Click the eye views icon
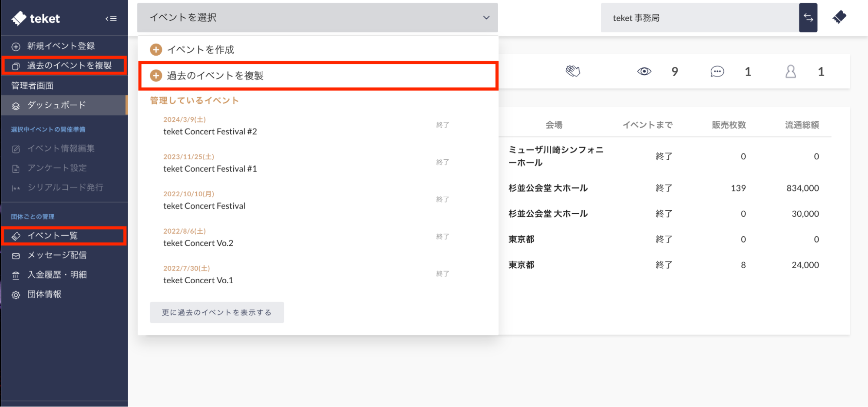Image resolution: width=868 pixels, height=407 pixels. (x=644, y=71)
